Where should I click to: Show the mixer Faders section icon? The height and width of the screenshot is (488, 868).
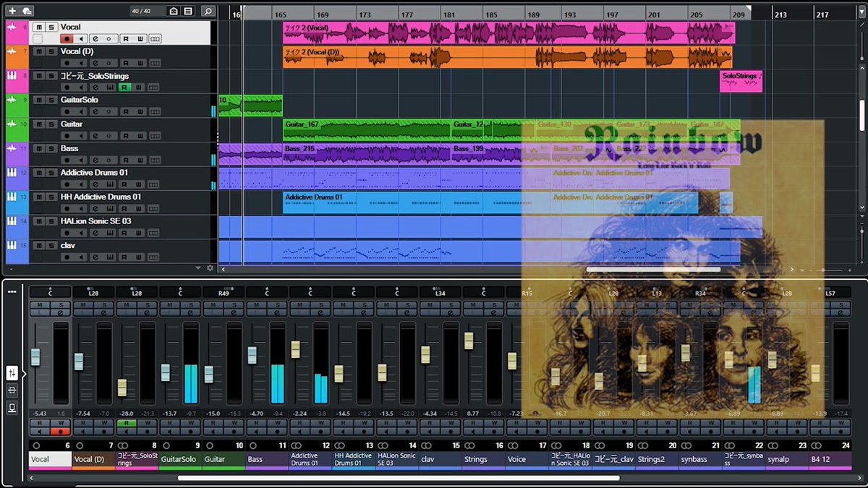click(x=12, y=373)
